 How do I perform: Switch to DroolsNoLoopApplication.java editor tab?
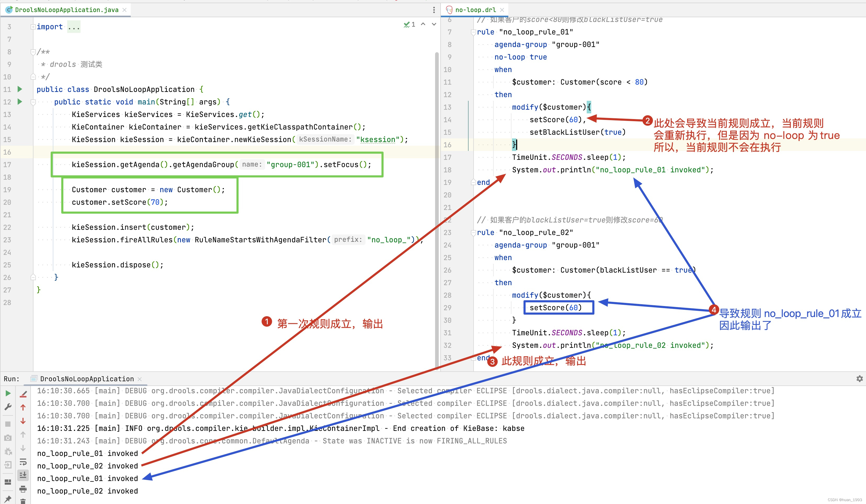(x=66, y=10)
